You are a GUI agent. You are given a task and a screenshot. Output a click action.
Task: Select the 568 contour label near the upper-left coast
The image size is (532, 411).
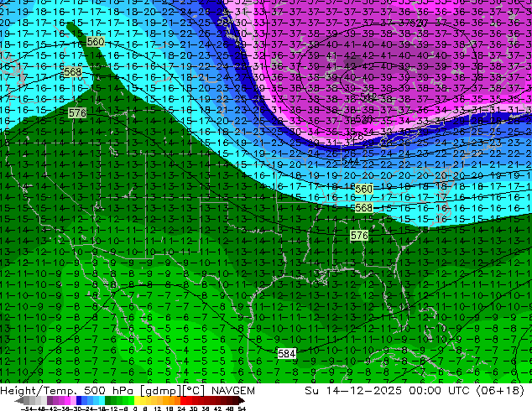coord(73,72)
